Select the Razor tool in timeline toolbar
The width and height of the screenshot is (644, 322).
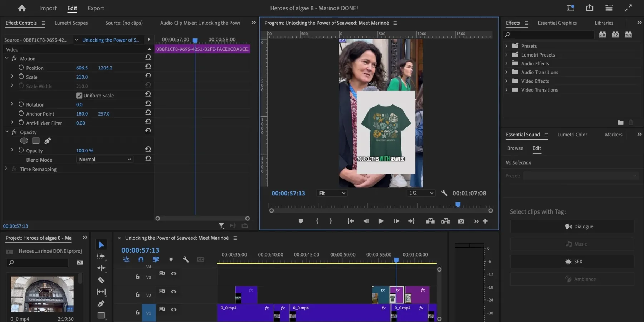pyautogui.click(x=101, y=280)
